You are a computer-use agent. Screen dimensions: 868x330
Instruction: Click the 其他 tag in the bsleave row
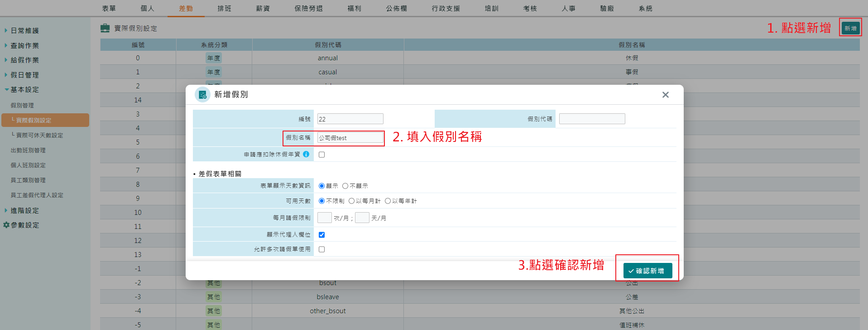pos(214,297)
